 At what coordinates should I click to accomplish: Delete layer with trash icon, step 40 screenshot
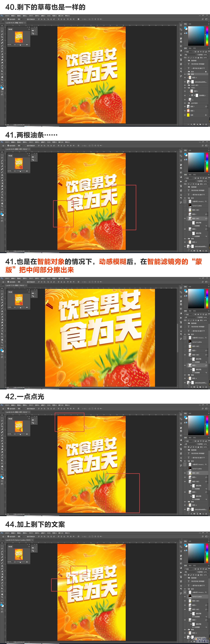206,124
